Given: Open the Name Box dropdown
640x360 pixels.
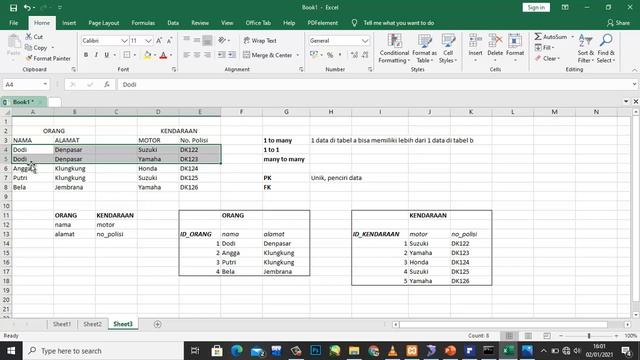Looking at the screenshot, I should 45,84.
